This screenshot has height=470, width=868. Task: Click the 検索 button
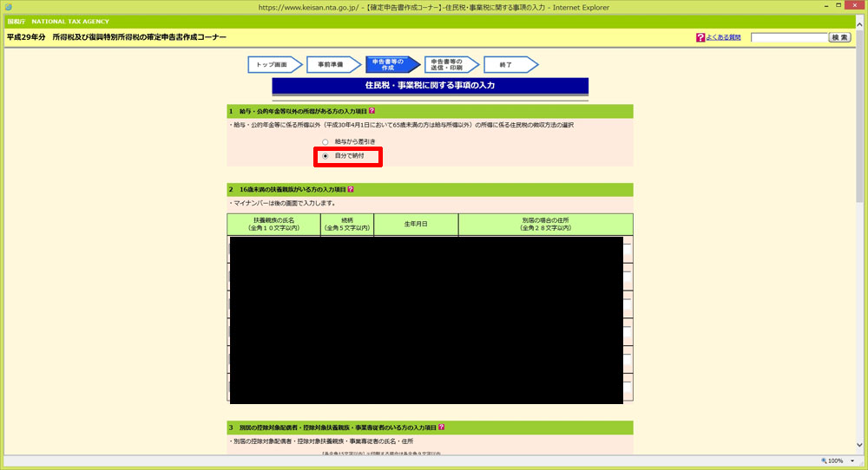tap(839, 37)
